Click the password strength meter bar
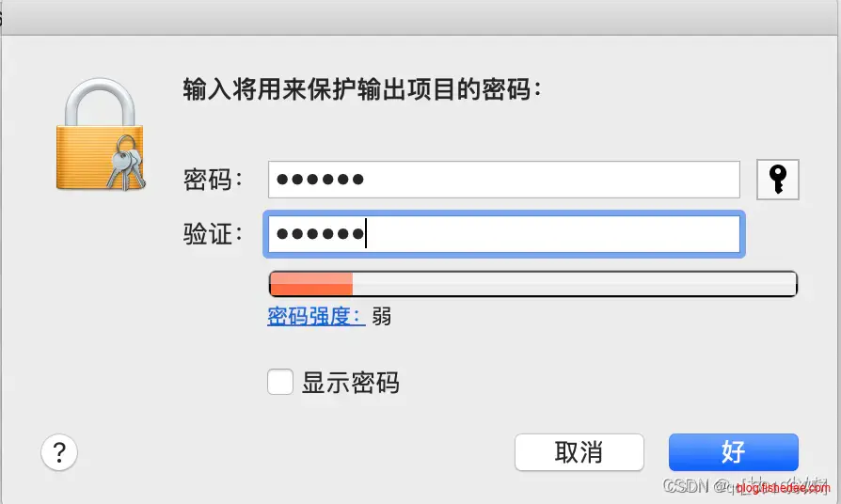841x504 pixels. [x=532, y=284]
